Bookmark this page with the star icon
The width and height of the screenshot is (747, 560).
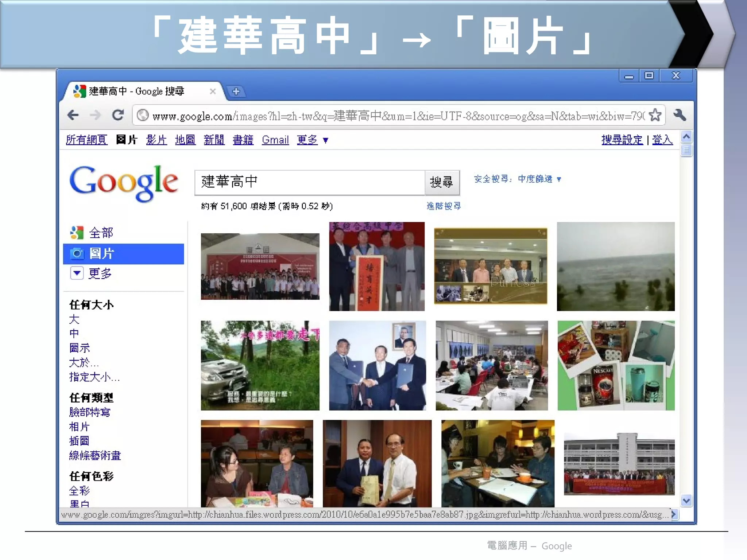click(655, 115)
